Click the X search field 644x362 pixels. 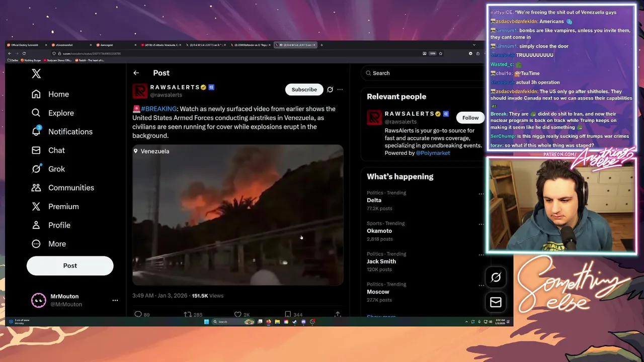click(x=423, y=73)
